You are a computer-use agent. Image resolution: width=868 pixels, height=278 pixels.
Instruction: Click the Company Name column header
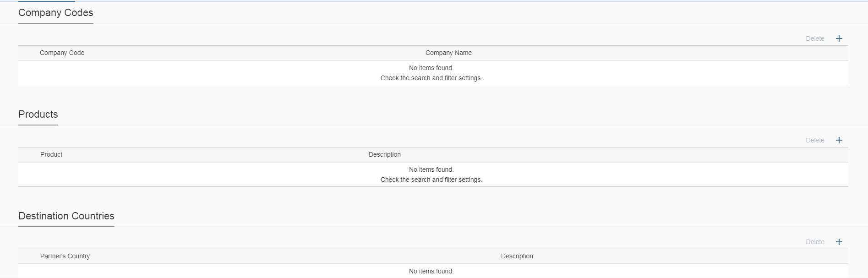[x=448, y=53]
